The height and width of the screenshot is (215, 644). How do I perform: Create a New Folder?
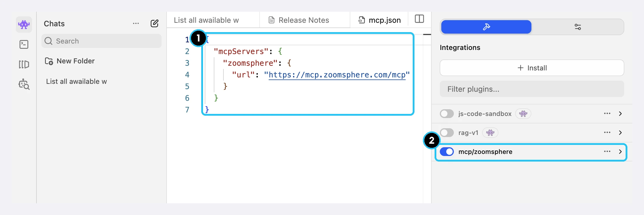[x=70, y=61]
